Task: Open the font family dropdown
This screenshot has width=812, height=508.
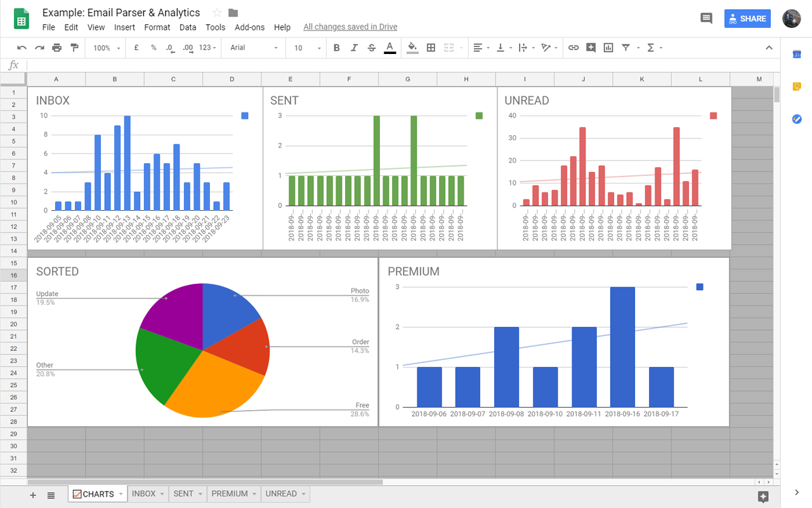Action: 253,48
